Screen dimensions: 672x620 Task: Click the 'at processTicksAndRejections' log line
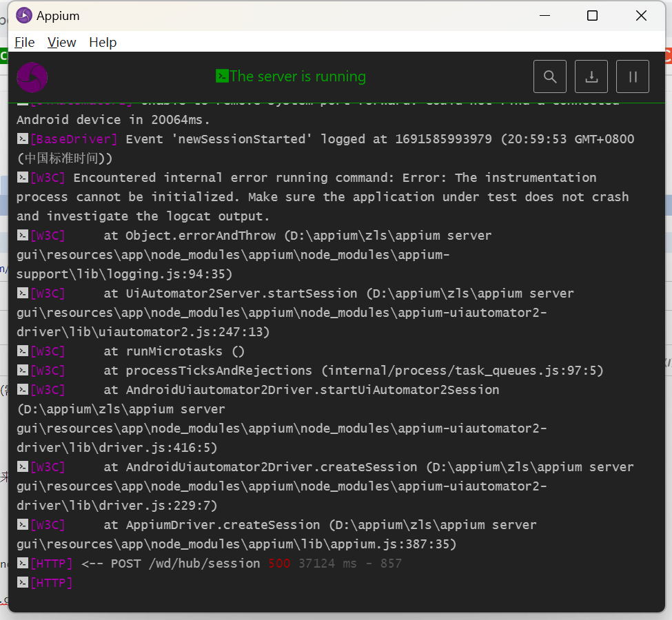(353, 371)
